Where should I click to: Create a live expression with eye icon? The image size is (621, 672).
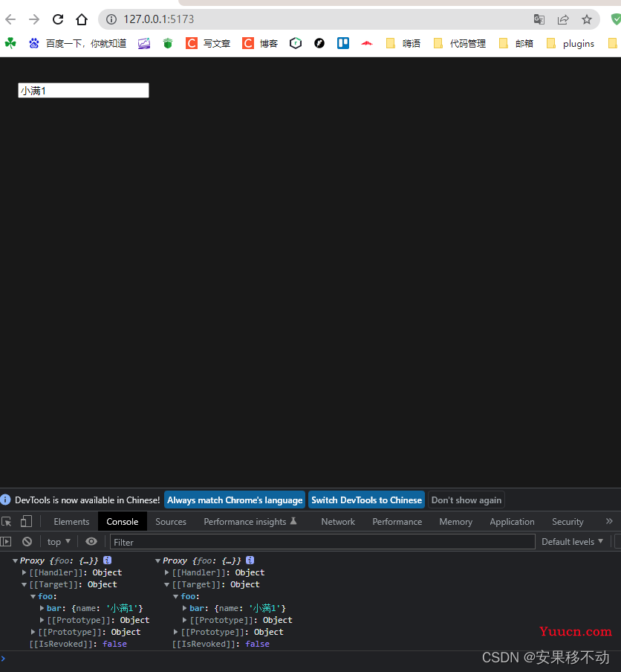coord(91,542)
